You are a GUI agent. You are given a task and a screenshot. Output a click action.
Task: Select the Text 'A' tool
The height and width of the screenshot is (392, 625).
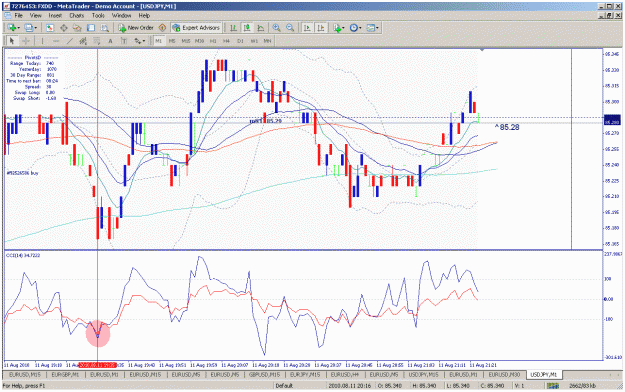pyautogui.click(x=110, y=41)
